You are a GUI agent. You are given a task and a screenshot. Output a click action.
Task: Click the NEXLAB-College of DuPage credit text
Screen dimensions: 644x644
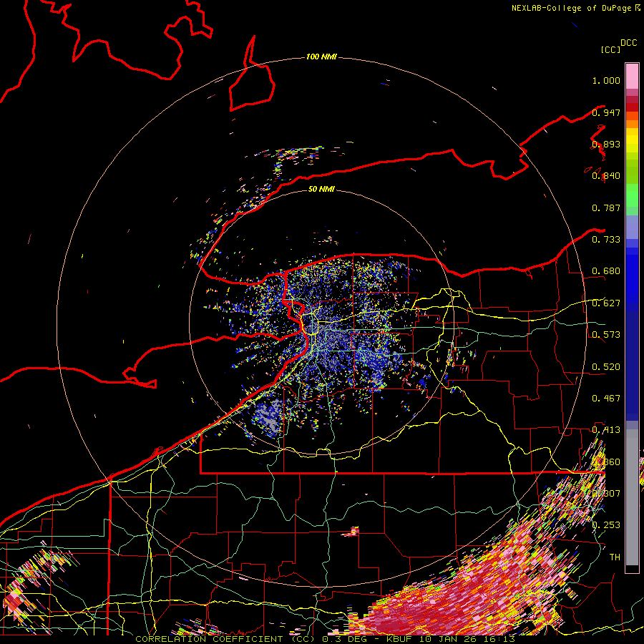tap(571, 8)
